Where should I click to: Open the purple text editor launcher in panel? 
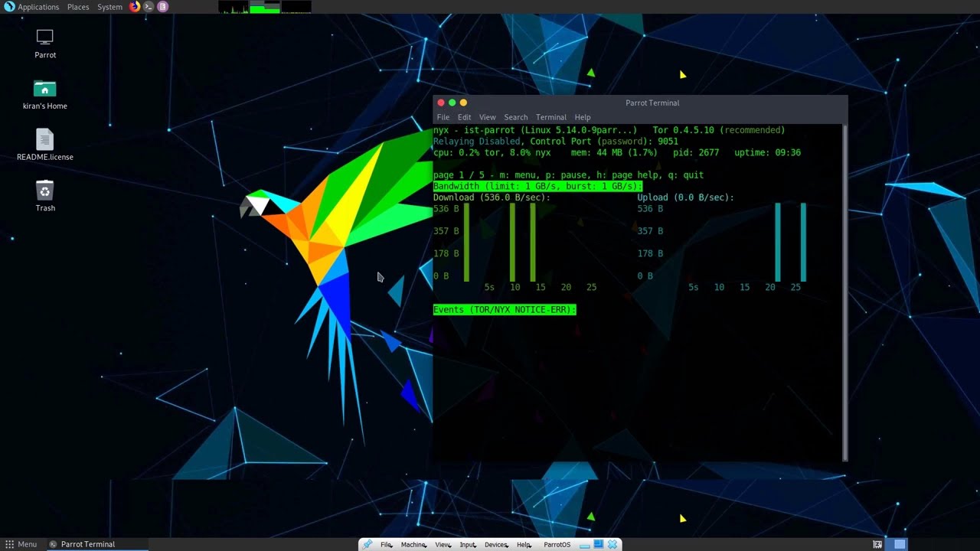(x=162, y=7)
